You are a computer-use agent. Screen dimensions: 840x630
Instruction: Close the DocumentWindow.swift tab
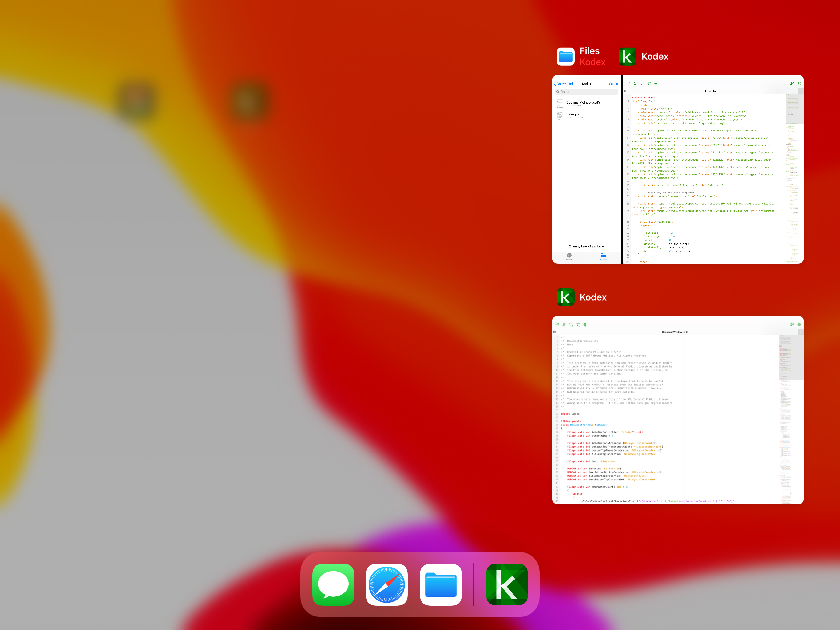pyautogui.click(x=554, y=332)
